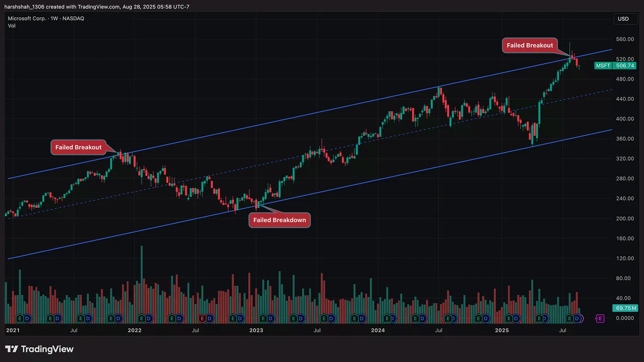The width and height of the screenshot is (644, 362).
Task: Click the purple upcoming-earnings E icon
Action: tap(599, 318)
